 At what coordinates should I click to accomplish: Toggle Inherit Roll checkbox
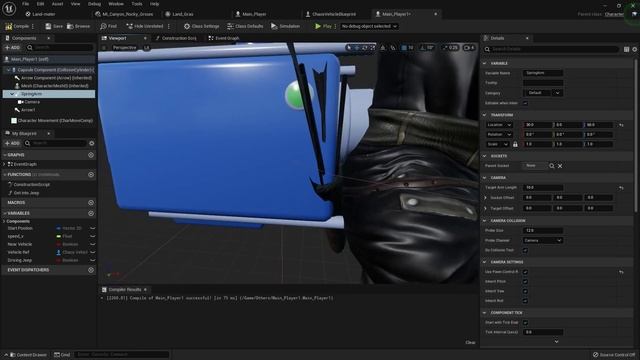525,301
